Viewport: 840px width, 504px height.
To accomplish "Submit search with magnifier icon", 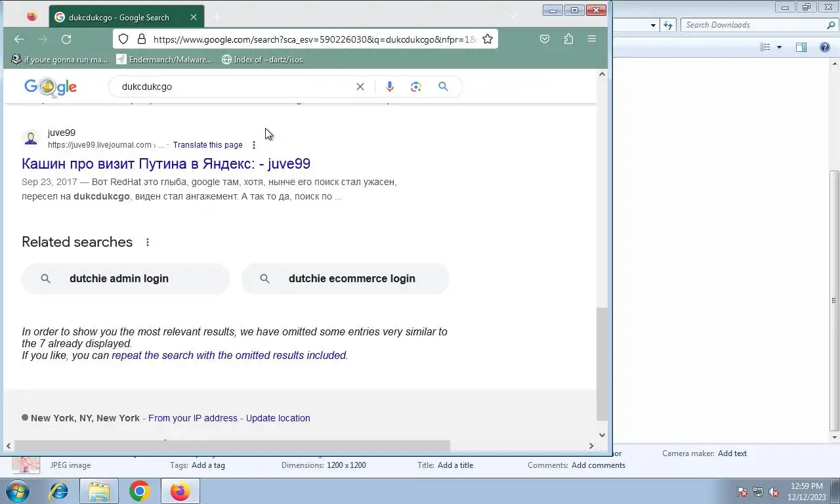I will pyautogui.click(x=444, y=87).
